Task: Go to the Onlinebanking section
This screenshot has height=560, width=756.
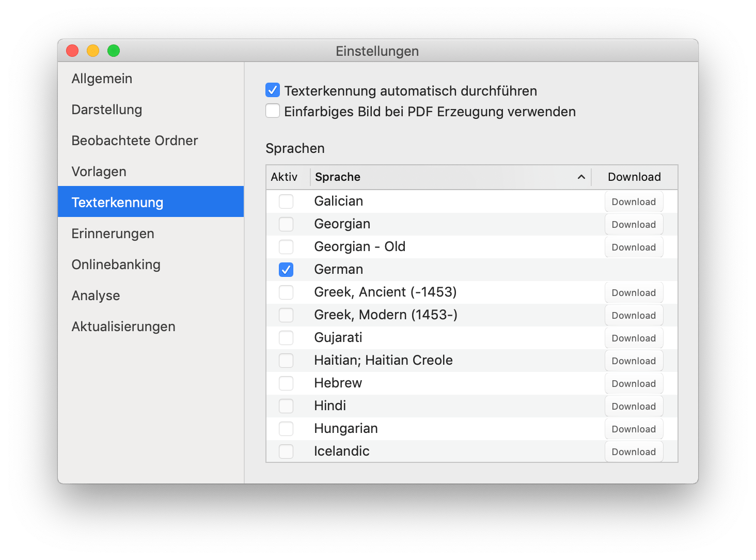Action: pyautogui.click(x=116, y=265)
